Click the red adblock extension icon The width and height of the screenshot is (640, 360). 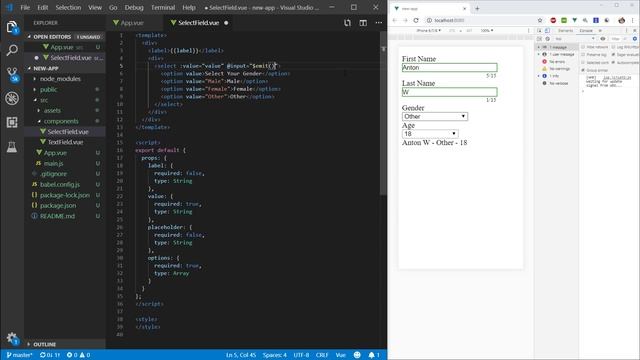tap(553, 20)
